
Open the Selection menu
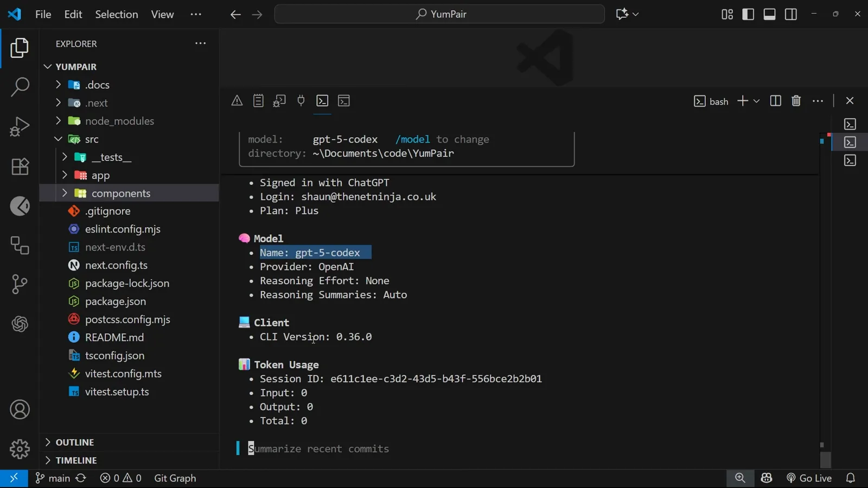(117, 14)
